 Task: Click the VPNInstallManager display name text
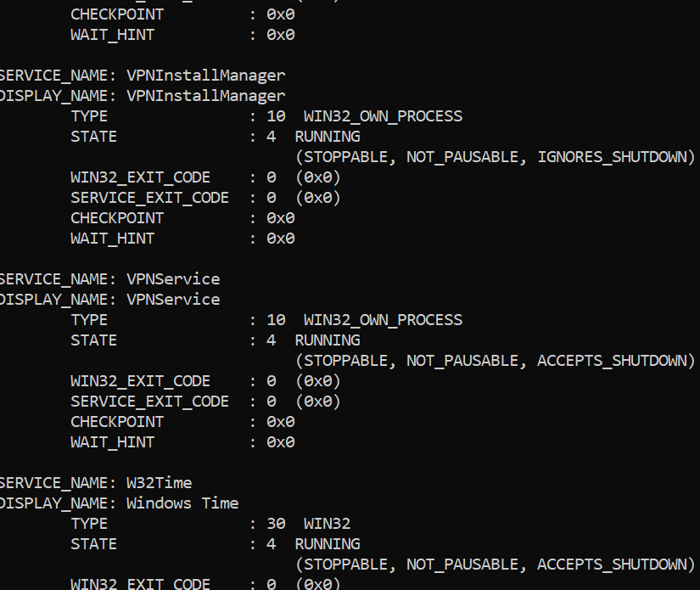(206, 96)
